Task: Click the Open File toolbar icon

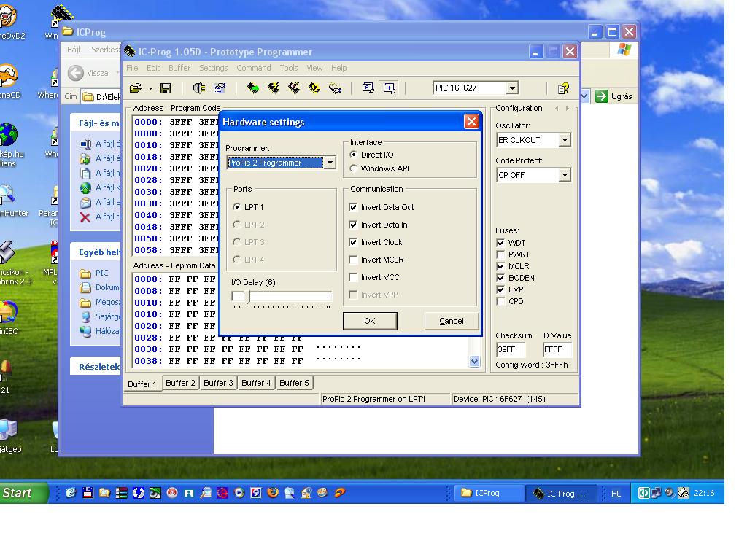Action: 136,88
